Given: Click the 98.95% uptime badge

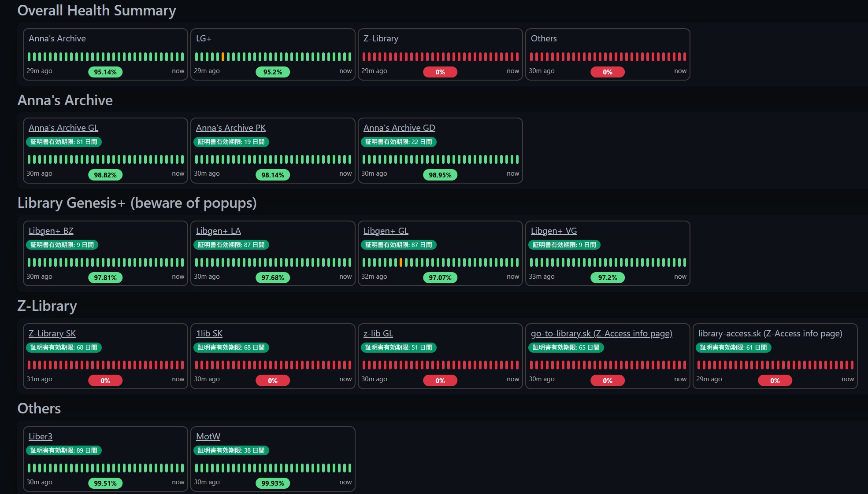Looking at the screenshot, I should (x=440, y=175).
